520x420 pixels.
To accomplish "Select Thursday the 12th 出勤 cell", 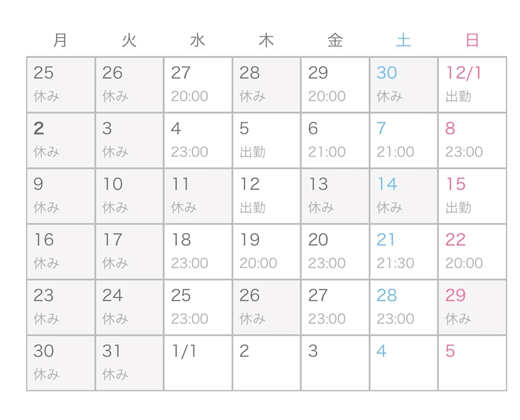I will tap(266, 196).
